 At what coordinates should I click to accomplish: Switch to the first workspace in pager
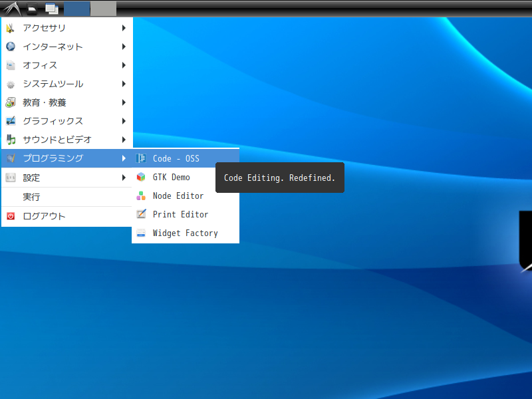click(77, 9)
